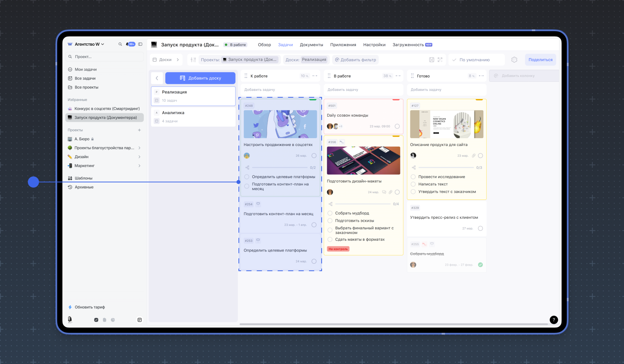This screenshot has height=364, width=624.
Task: Open board settings gear icon
Action: [514, 60]
